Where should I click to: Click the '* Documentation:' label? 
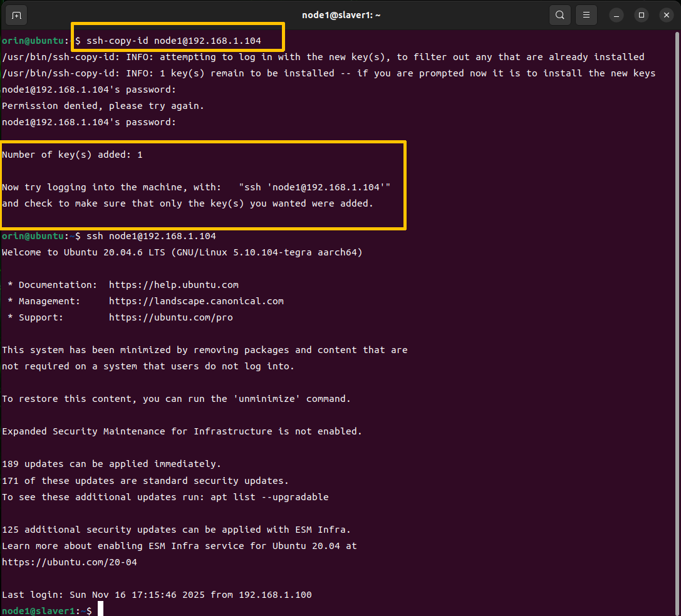click(x=53, y=285)
